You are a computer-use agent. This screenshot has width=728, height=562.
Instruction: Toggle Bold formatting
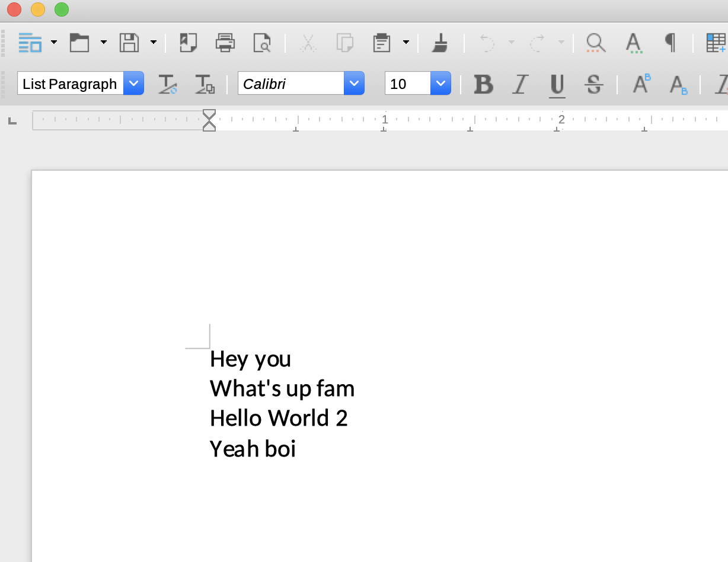pyautogui.click(x=484, y=85)
